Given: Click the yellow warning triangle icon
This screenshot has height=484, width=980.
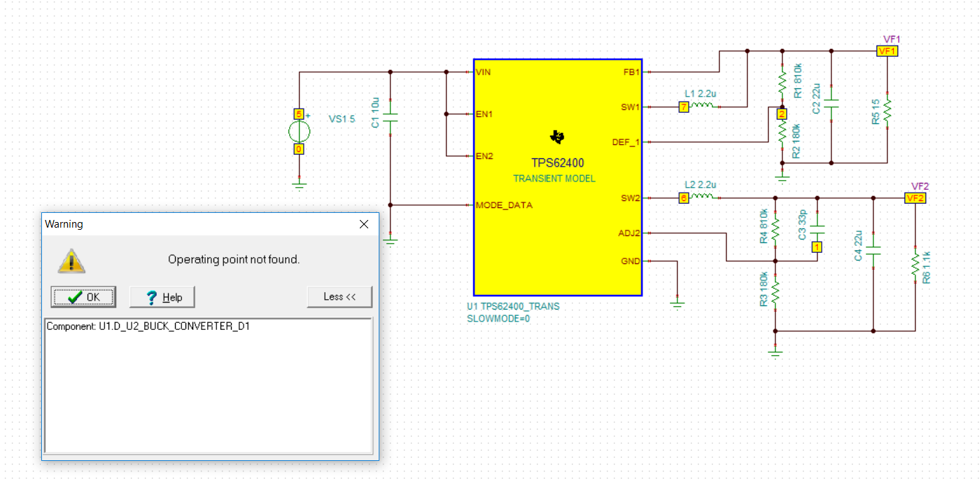Looking at the screenshot, I should 71,260.
